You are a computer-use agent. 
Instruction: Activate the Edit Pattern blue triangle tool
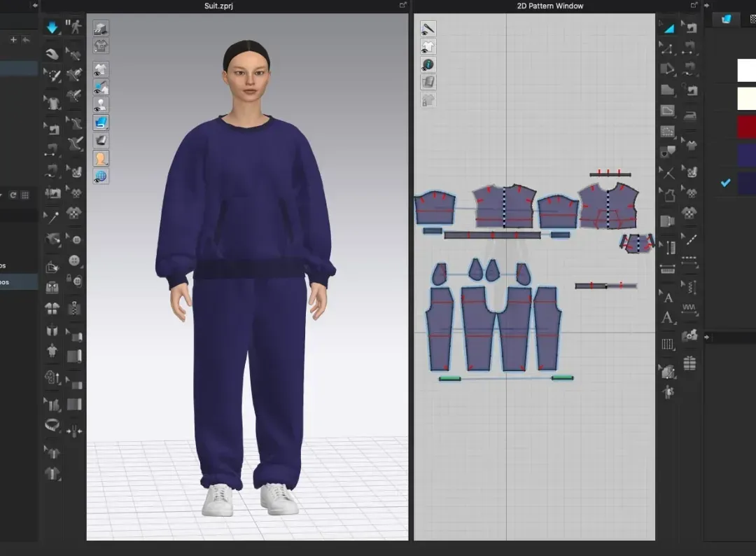click(x=668, y=28)
